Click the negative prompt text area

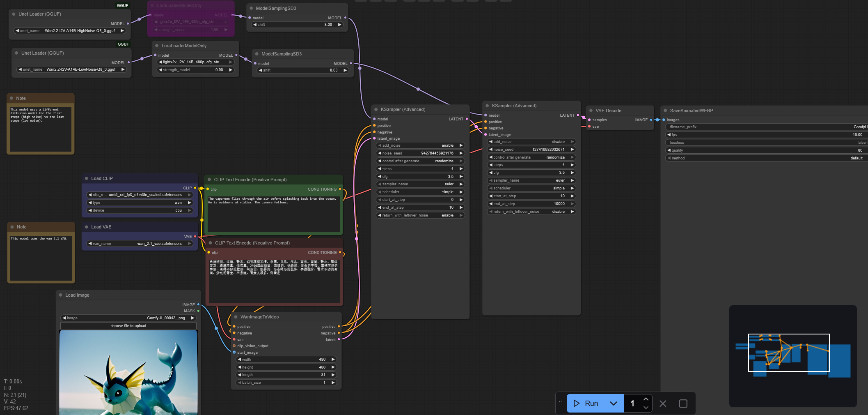tap(274, 281)
